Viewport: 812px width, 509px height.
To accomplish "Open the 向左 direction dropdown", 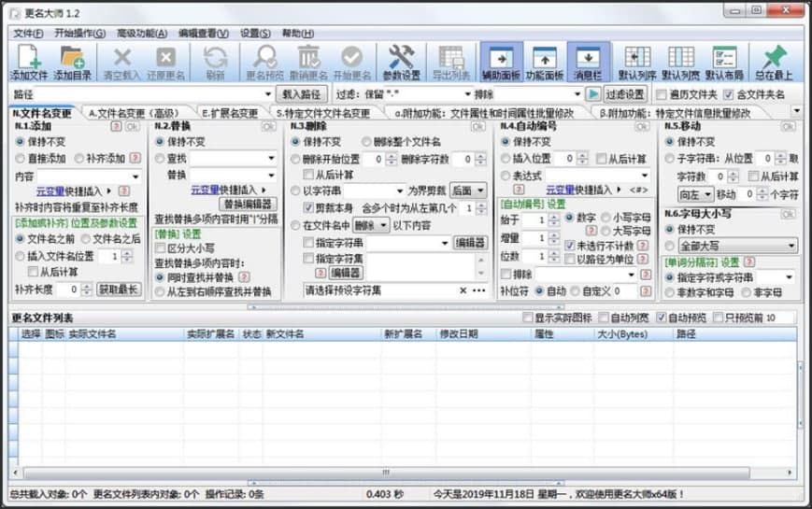I will 695,194.
